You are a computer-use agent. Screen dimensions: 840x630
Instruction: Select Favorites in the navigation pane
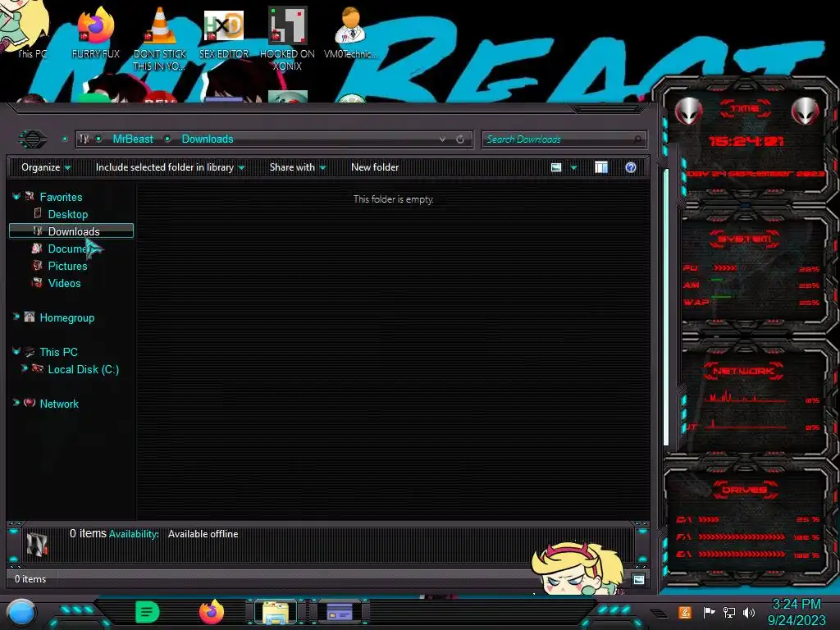[x=61, y=197]
